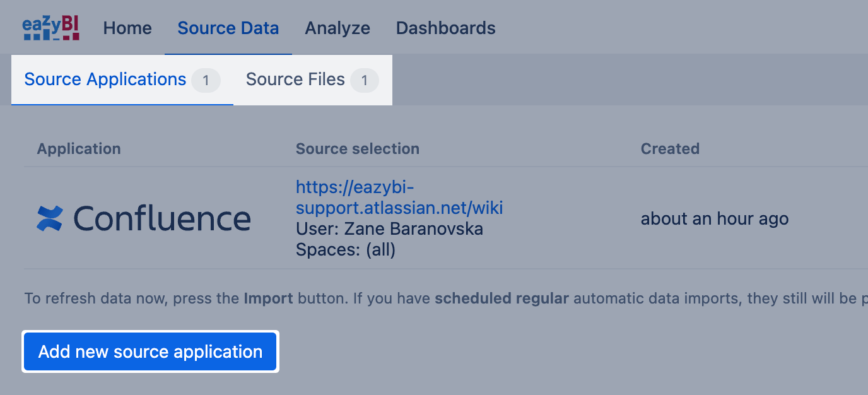Click the Source Files count badge
This screenshot has height=395, width=868.
(364, 81)
